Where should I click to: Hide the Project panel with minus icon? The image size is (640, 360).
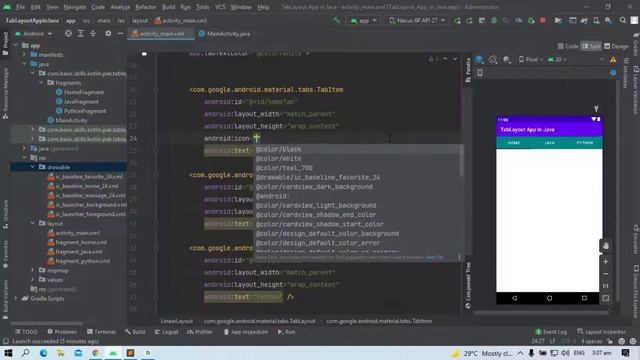[120, 33]
